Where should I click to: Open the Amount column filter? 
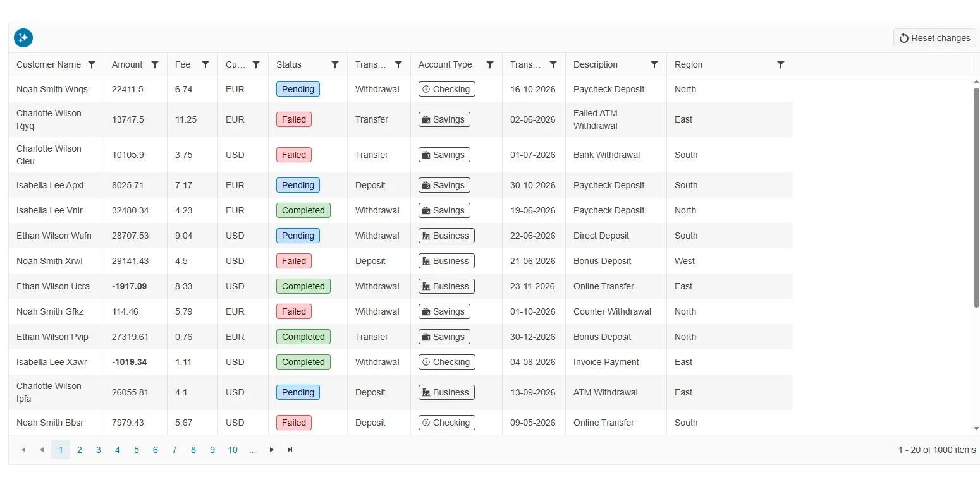pyautogui.click(x=154, y=64)
